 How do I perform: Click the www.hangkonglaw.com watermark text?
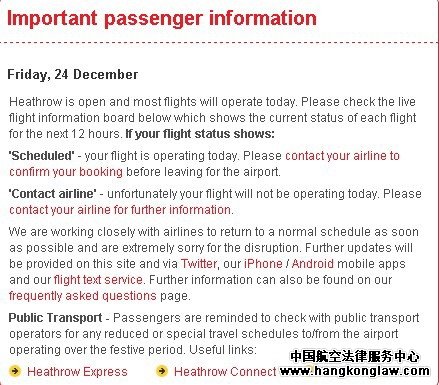355,371
